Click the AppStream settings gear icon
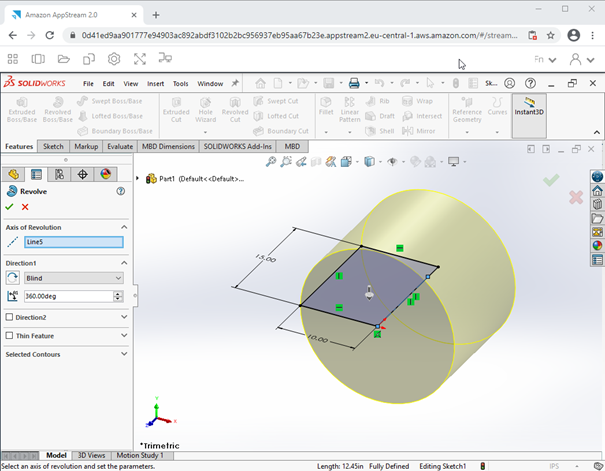Viewport: 605px width, 471px height. click(x=114, y=59)
